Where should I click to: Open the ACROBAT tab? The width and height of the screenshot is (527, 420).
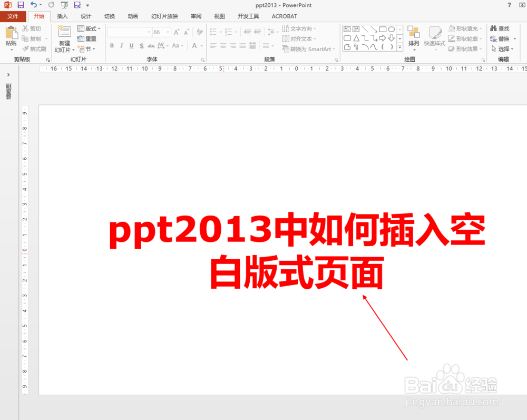[285, 16]
